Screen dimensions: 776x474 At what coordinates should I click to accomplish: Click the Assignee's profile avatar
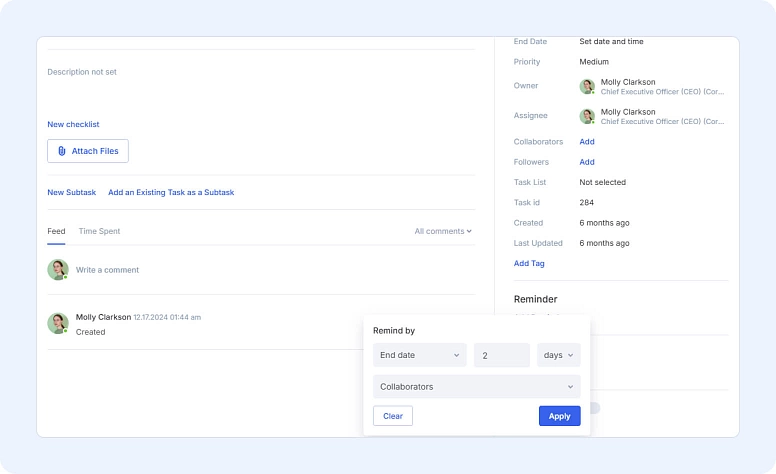click(587, 117)
